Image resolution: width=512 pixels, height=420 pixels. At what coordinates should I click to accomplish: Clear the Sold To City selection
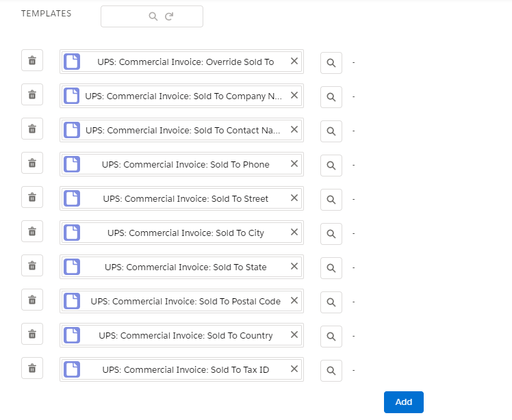pyautogui.click(x=294, y=232)
